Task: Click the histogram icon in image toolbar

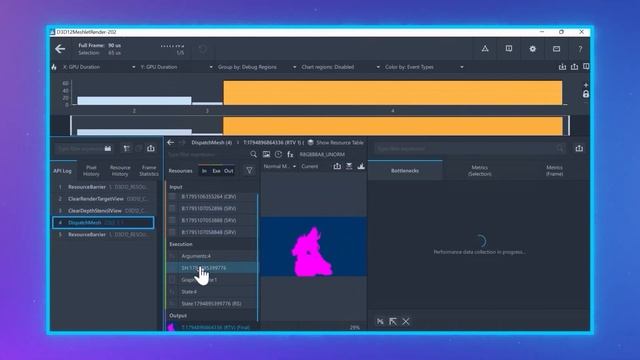Action: [361, 166]
